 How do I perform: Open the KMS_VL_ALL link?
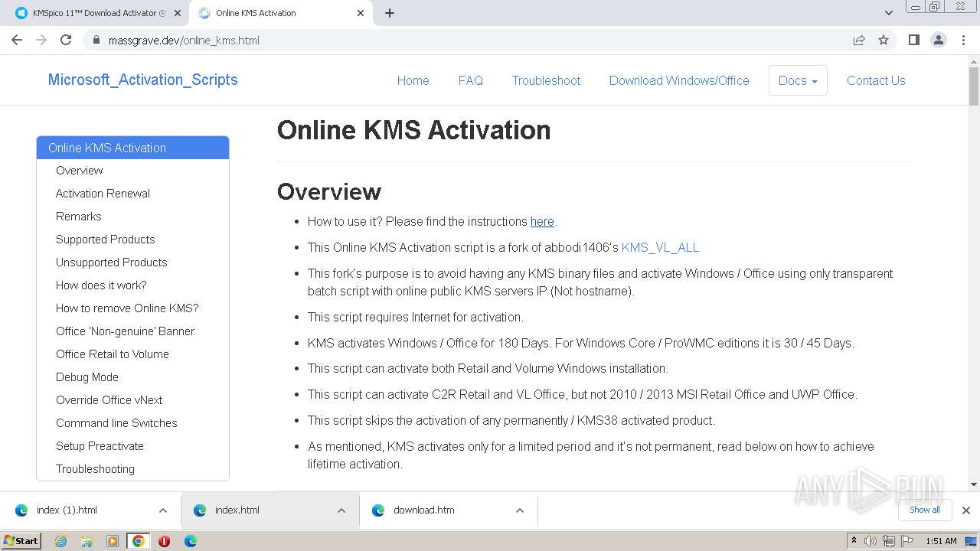[x=660, y=247]
